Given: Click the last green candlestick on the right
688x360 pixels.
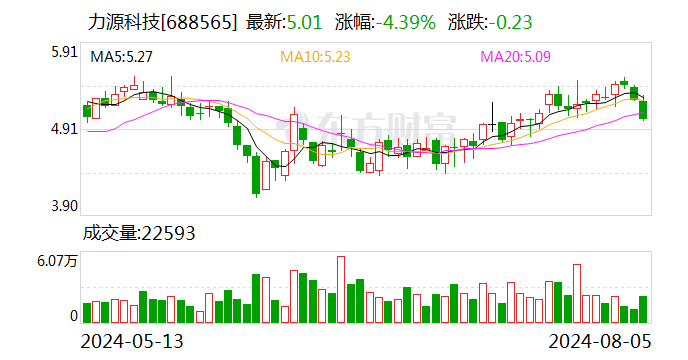Looking at the screenshot, I should (x=643, y=109).
